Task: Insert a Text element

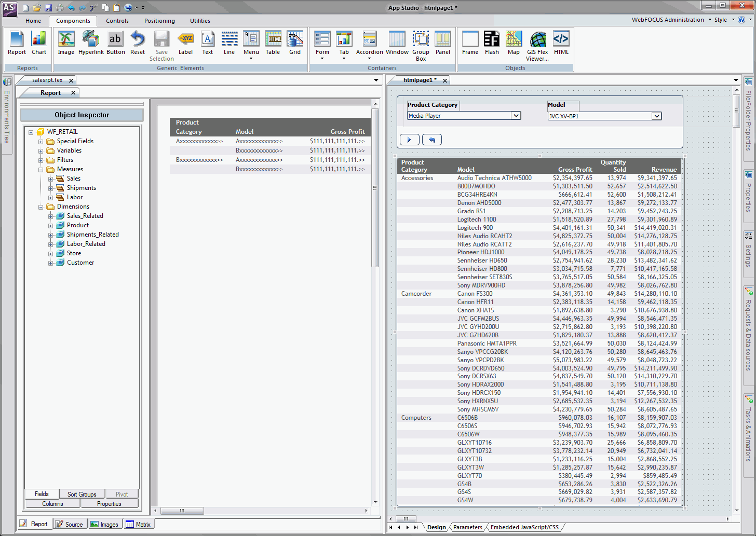Action: click(208, 43)
